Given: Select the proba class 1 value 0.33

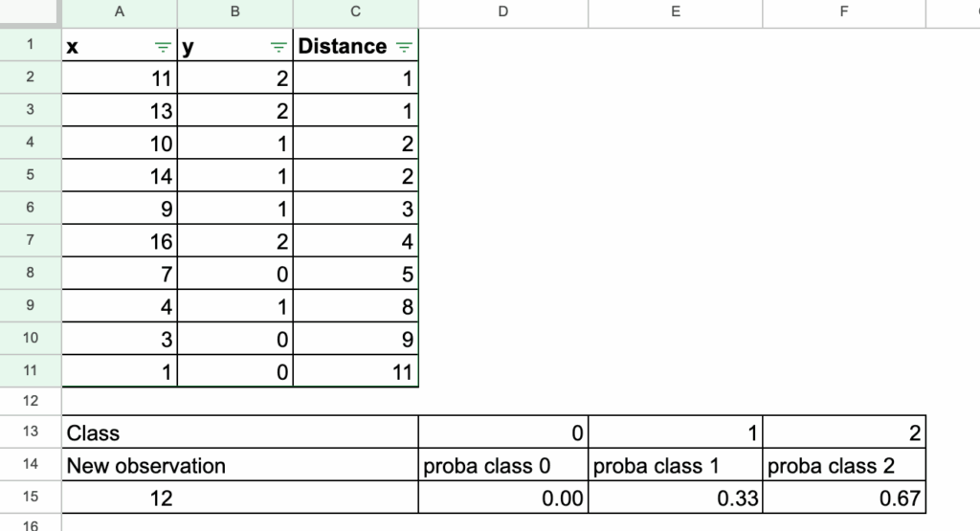Looking at the screenshot, I should click(x=676, y=498).
